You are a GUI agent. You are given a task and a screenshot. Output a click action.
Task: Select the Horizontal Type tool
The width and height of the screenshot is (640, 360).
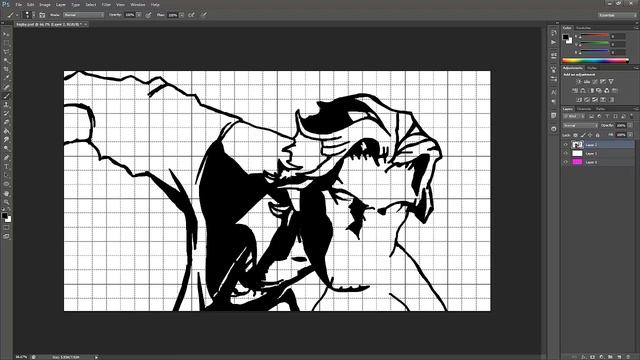(x=6, y=167)
